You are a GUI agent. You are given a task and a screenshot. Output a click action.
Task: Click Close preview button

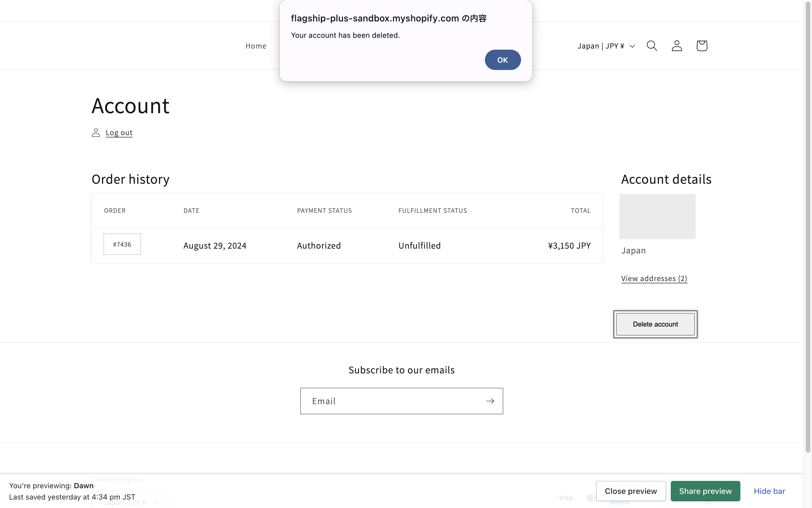click(x=630, y=491)
